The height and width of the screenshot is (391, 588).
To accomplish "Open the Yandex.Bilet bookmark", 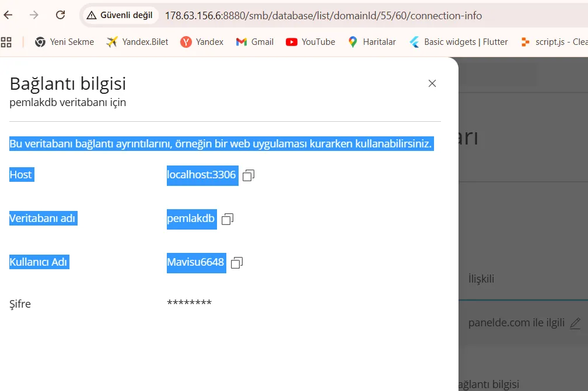I will [x=138, y=42].
